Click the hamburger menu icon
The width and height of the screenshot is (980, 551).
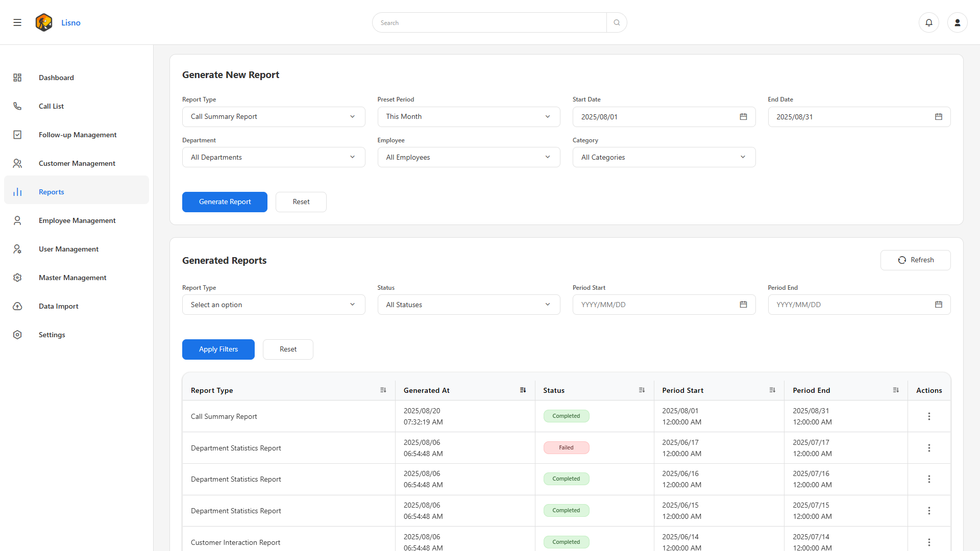coord(17,22)
